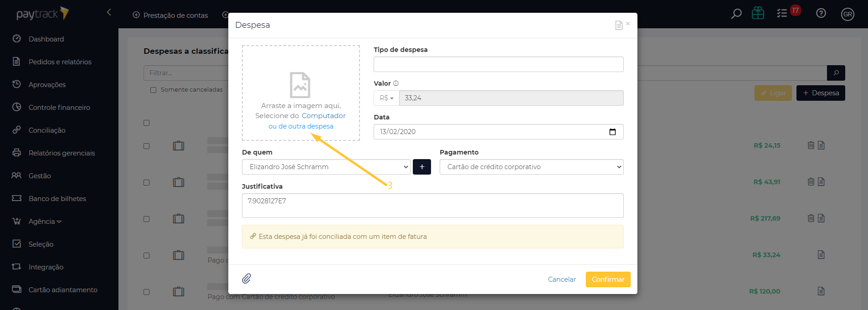The height and width of the screenshot is (310, 868).
Task: Toggle the Somente canceladas checkbox
Action: (x=154, y=90)
